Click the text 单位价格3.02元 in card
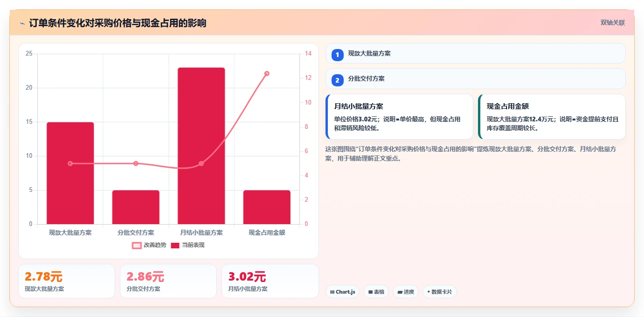 pyautogui.click(x=357, y=119)
